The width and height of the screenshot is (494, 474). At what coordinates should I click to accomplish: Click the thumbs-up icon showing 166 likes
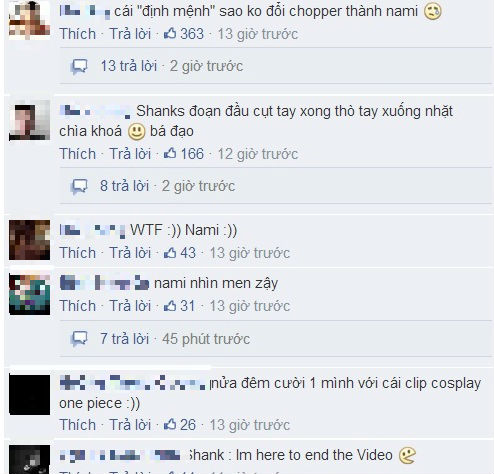pos(170,153)
